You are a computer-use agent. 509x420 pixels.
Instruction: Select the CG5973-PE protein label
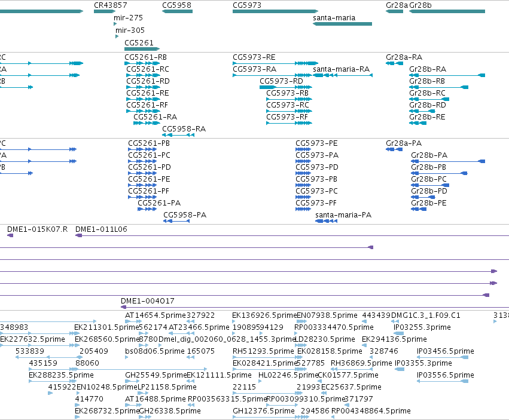pyautogui.click(x=316, y=143)
